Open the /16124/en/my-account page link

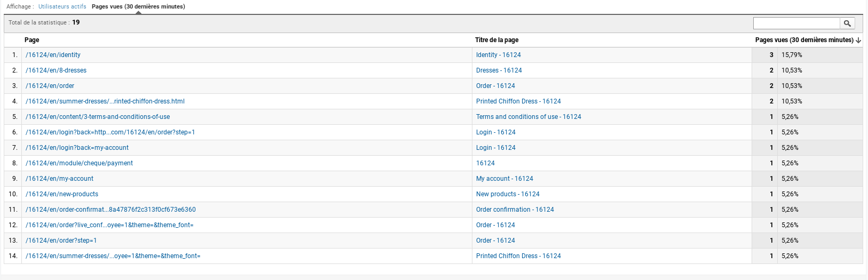pos(59,179)
